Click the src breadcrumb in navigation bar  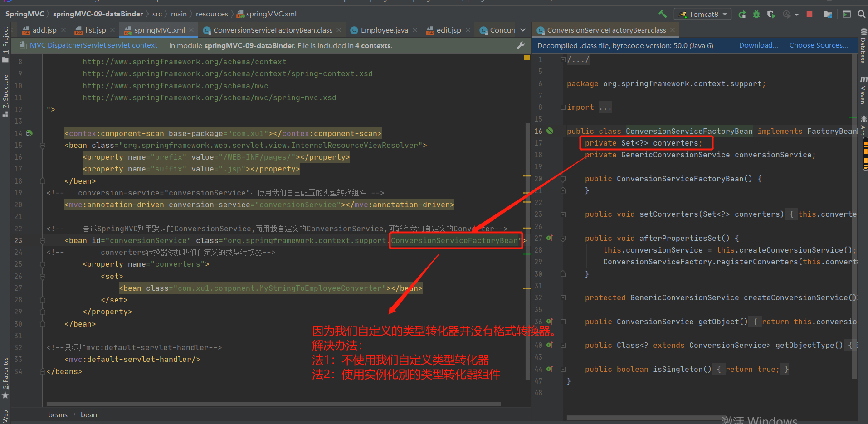[157, 14]
